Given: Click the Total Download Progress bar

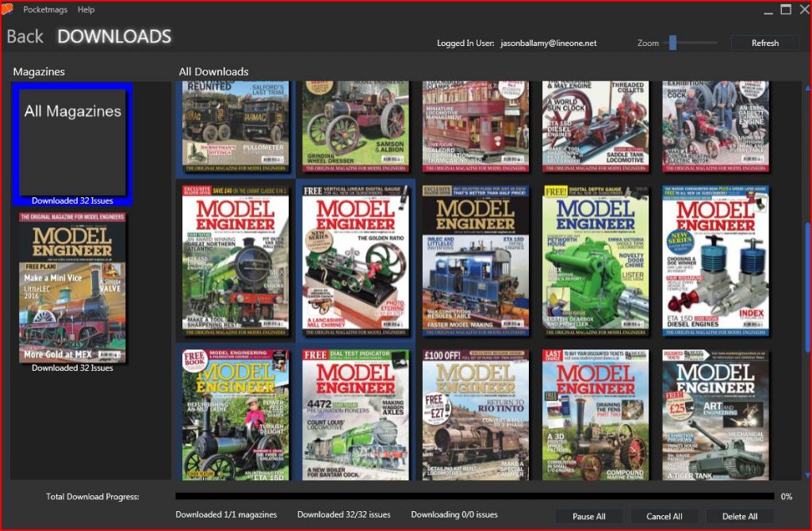Looking at the screenshot, I should (x=474, y=496).
